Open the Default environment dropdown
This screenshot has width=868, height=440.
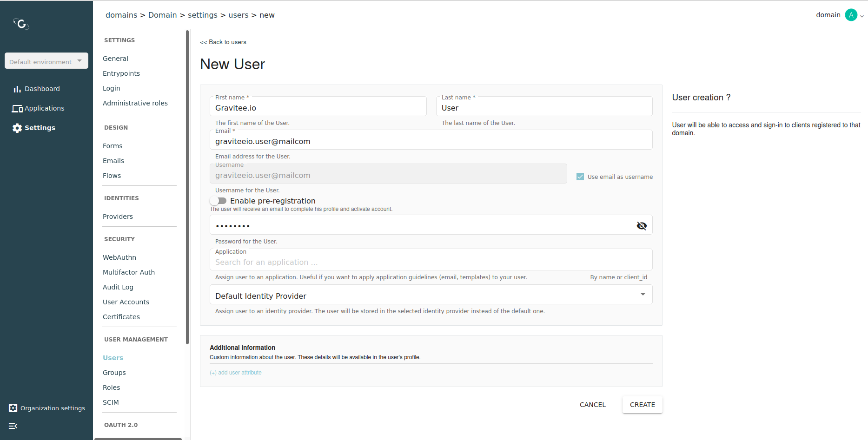pos(46,61)
